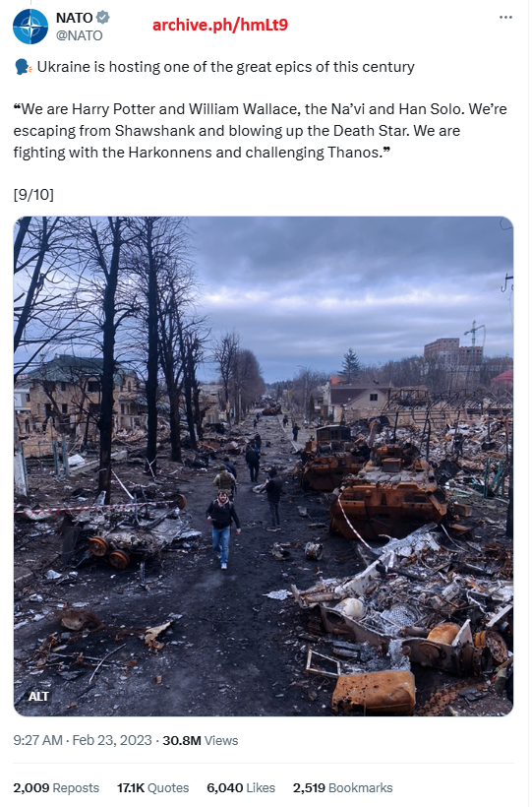The height and width of the screenshot is (807, 532).
Task: Open the three-dot more options menu
Action: 505,18
